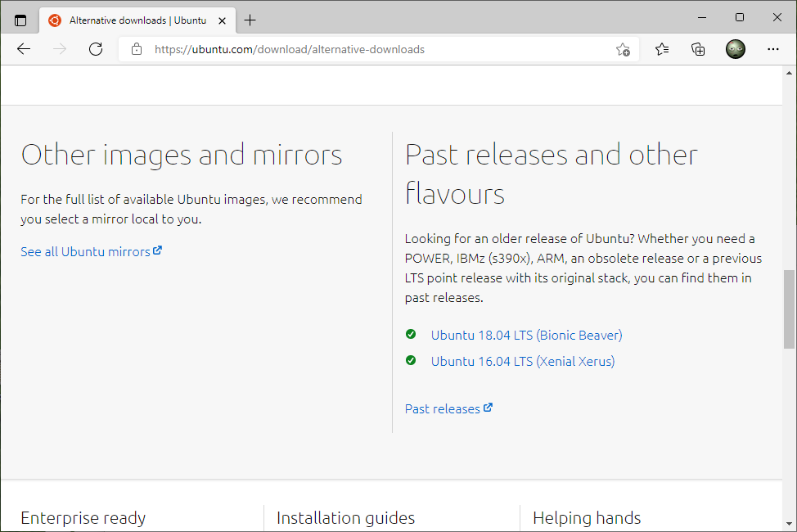Click the Installation guides heading
The height and width of the screenshot is (532, 797).
point(345,518)
